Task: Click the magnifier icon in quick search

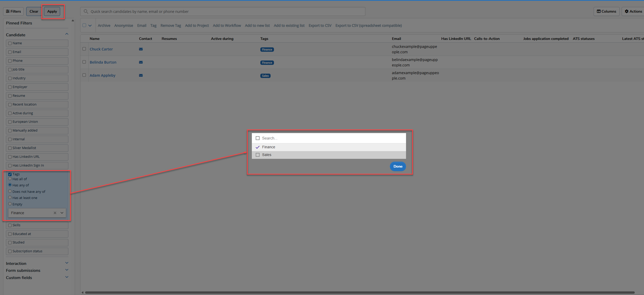Action: point(86,12)
